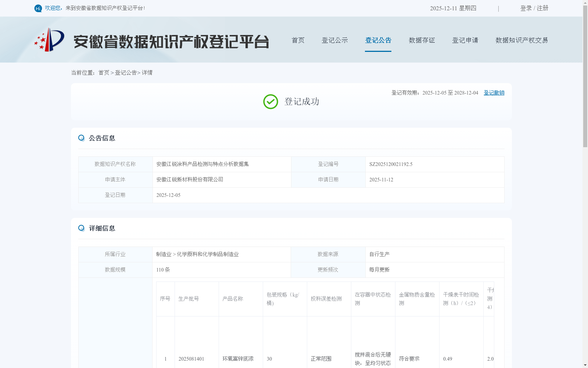Click the 登记编号 label cell

tap(328, 164)
